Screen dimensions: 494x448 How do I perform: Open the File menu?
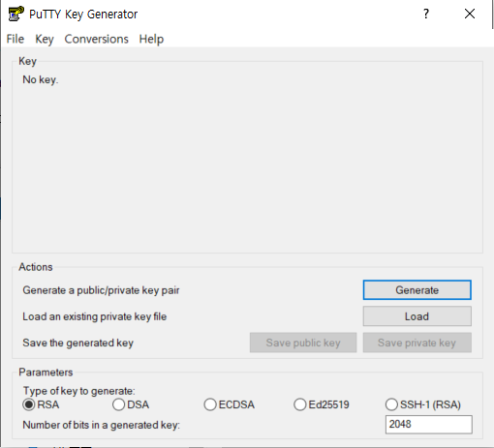point(15,39)
